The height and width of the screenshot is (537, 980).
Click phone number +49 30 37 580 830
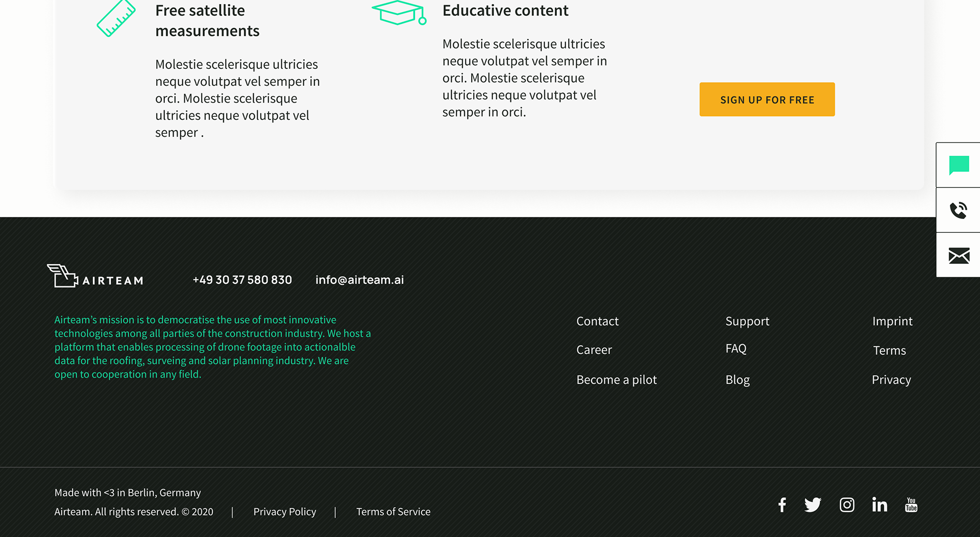pos(242,280)
